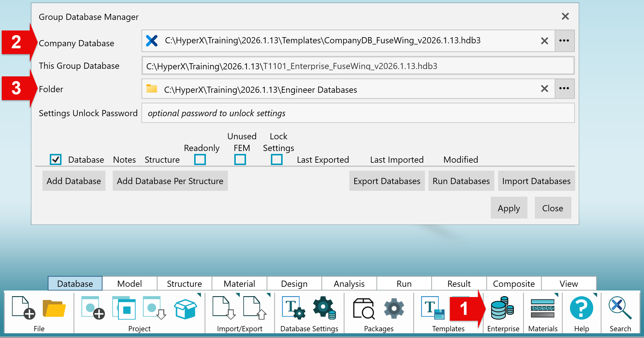Open the Structure ribbon tab
Viewport: 644px width, 338px height.
point(185,284)
